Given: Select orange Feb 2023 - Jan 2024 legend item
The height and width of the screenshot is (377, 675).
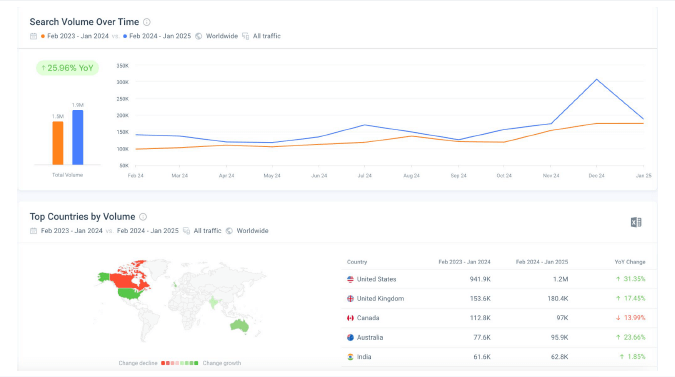Looking at the screenshot, I should 74,36.
